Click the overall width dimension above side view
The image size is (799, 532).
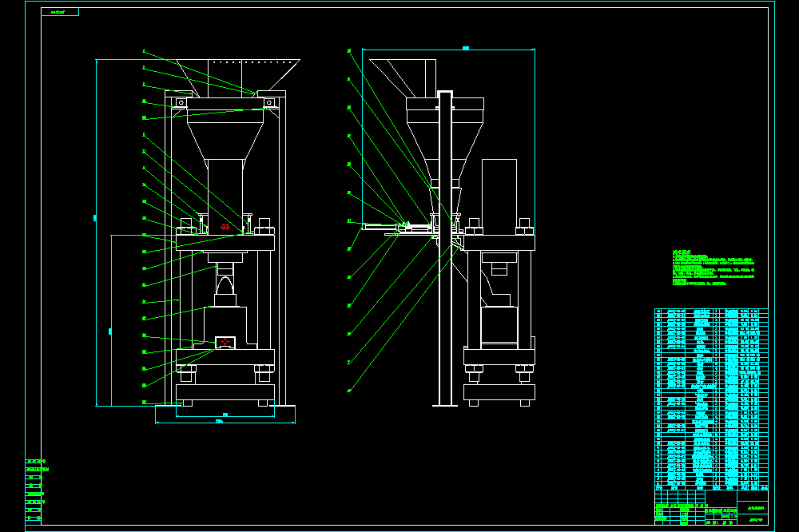coord(449,49)
